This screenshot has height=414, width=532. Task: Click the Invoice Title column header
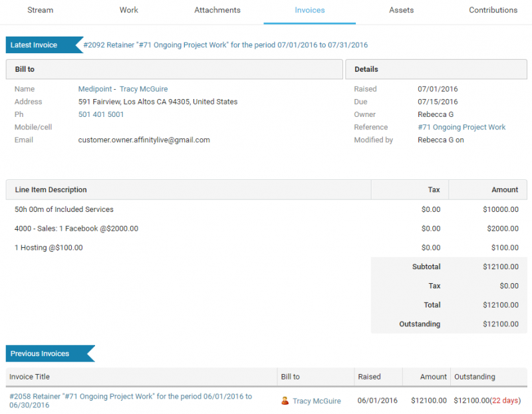[x=30, y=377]
